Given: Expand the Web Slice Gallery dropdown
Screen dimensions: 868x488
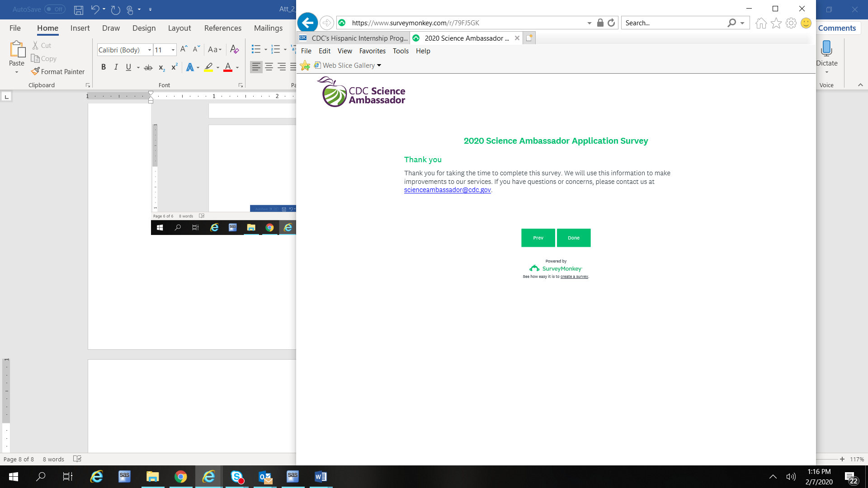Looking at the screenshot, I should 379,66.
